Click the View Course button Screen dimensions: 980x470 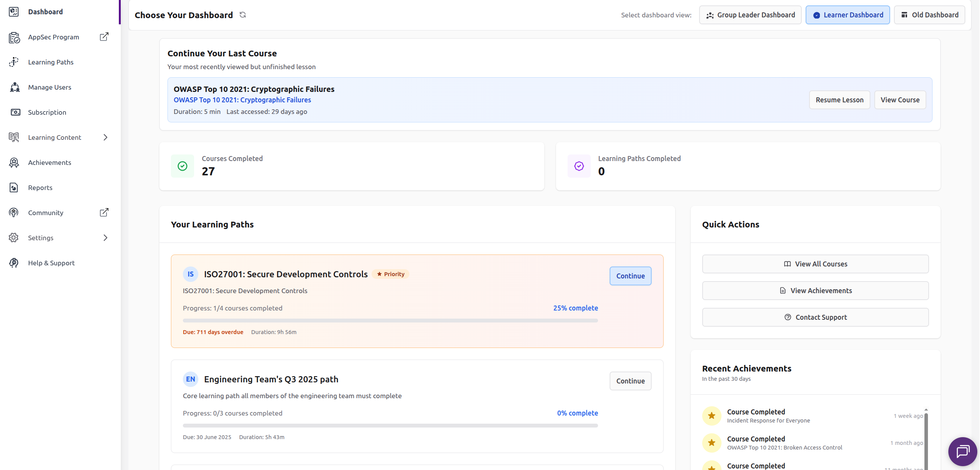(900, 100)
